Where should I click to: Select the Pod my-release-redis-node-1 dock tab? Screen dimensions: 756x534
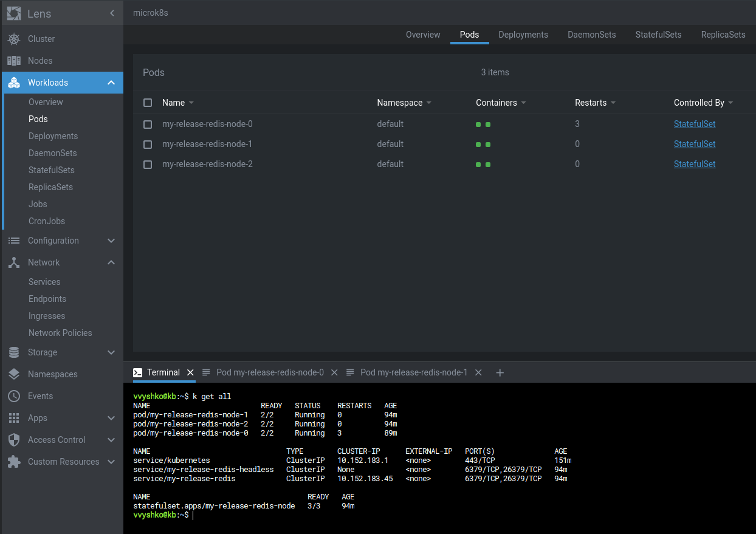click(x=414, y=372)
